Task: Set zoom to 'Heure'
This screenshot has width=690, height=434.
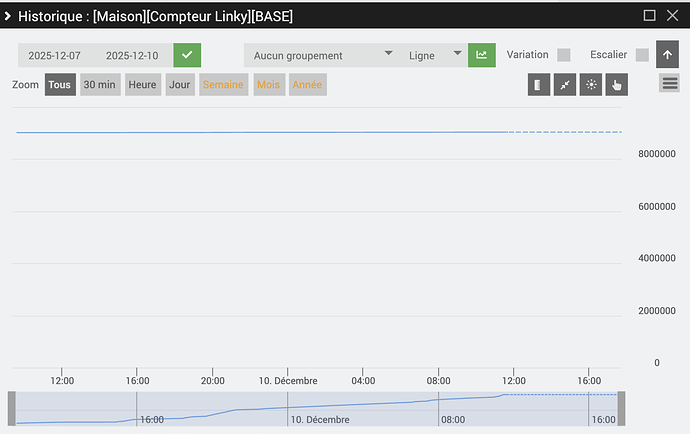Action: click(142, 85)
